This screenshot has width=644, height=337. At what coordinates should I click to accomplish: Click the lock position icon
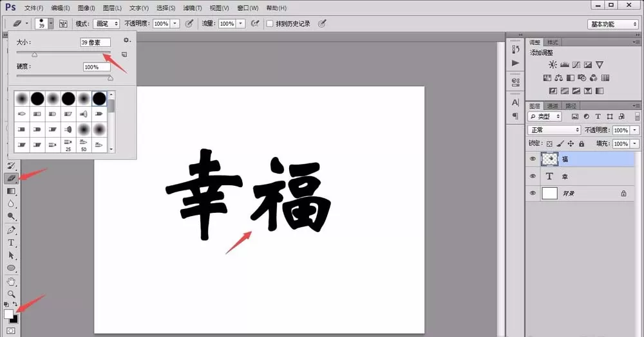coord(571,143)
